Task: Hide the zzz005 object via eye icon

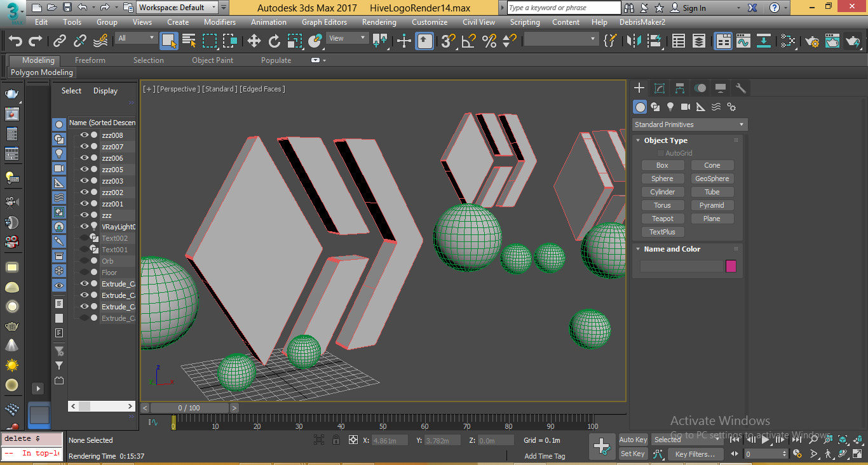Action: pyautogui.click(x=84, y=170)
